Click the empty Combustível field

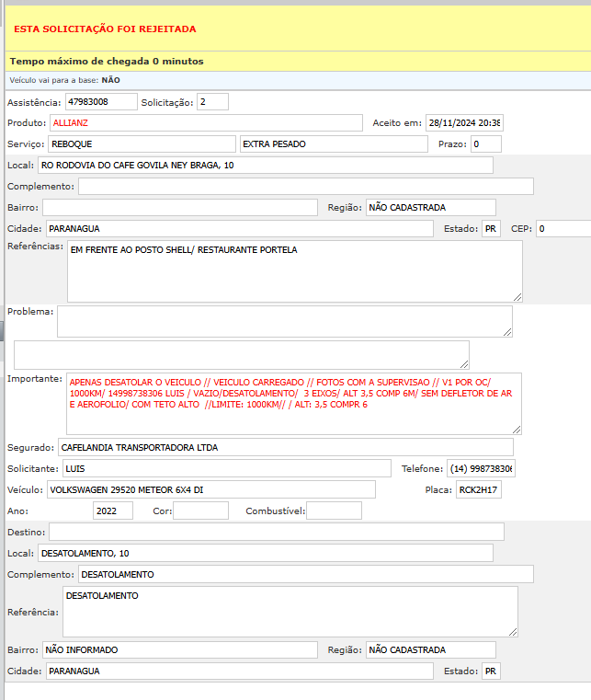pyautogui.click(x=334, y=511)
